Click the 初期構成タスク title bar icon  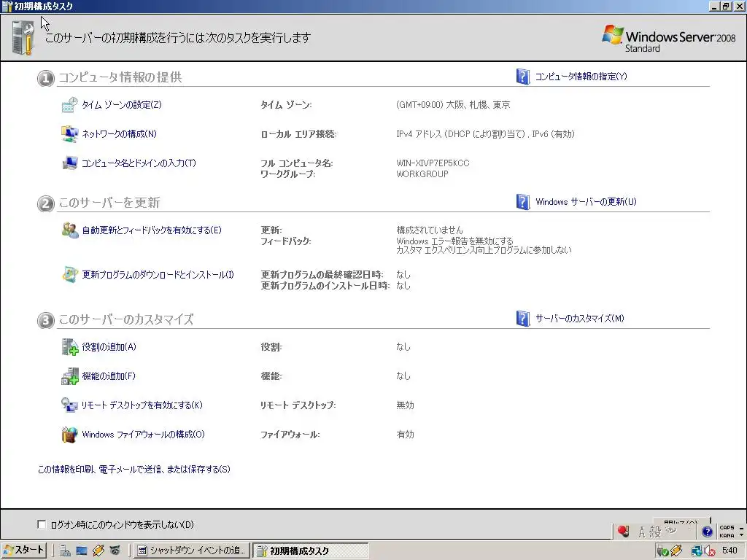point(7,6)
